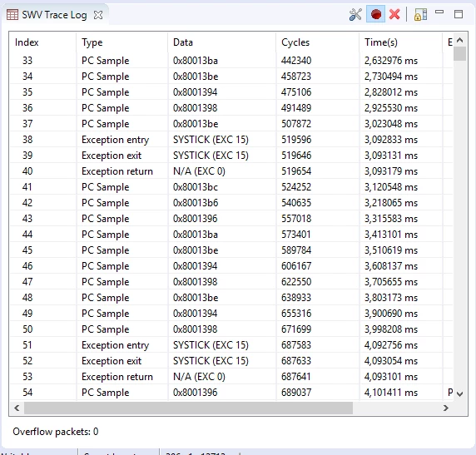Viewport: 476px width, 455px height.
Task: Select Exception entry in row 51
Action: point(116,345)
